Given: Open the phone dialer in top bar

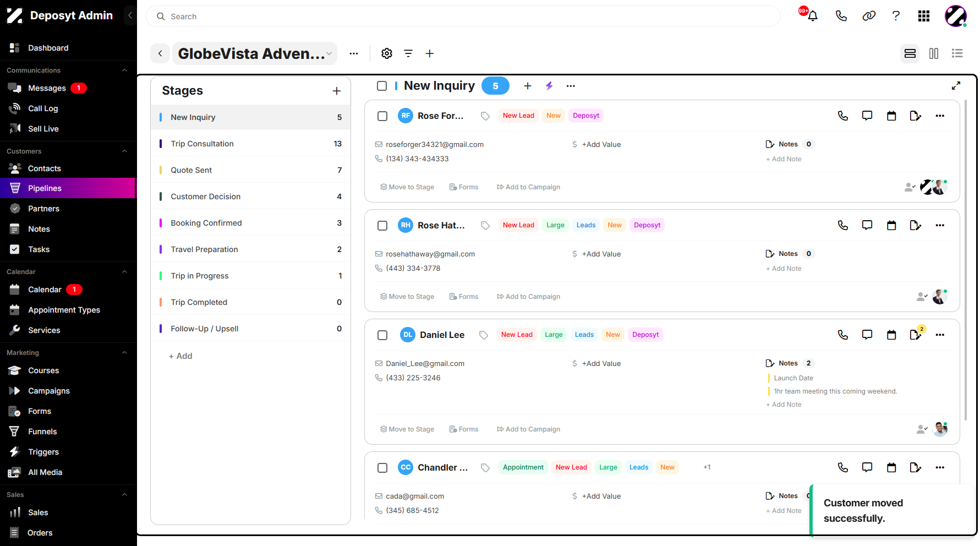Looking at the screenshot, I should [x=841, y=16].
